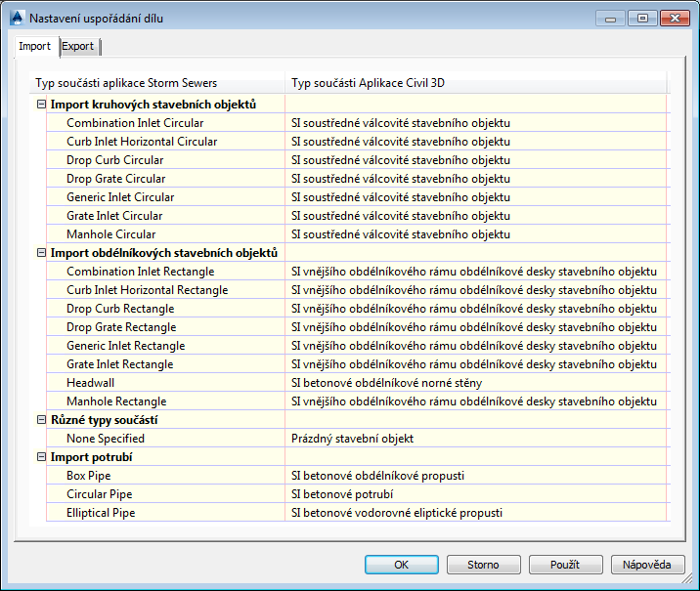The height and width of the screenshot is (591, 700).
Task: Cancel using the Storno button
Action: coord(484,565)
